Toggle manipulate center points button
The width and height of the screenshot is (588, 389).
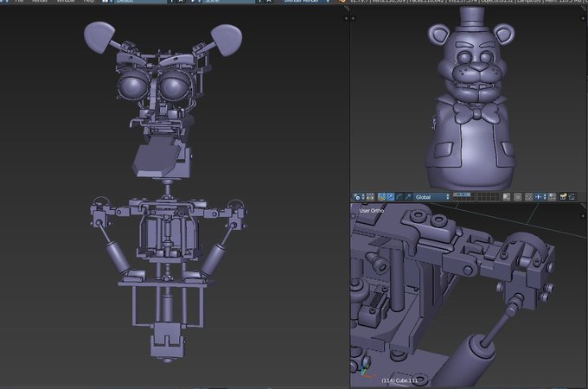(370, 197)
